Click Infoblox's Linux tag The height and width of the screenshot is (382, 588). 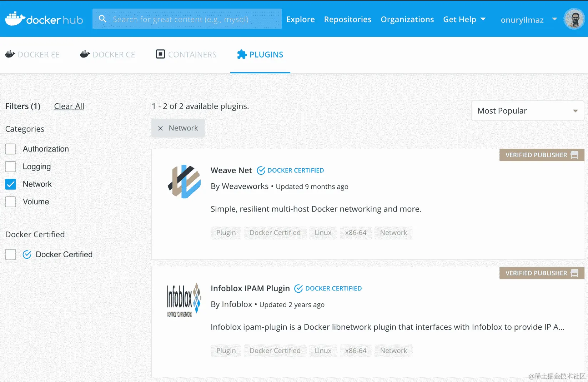tap(323, 351)
